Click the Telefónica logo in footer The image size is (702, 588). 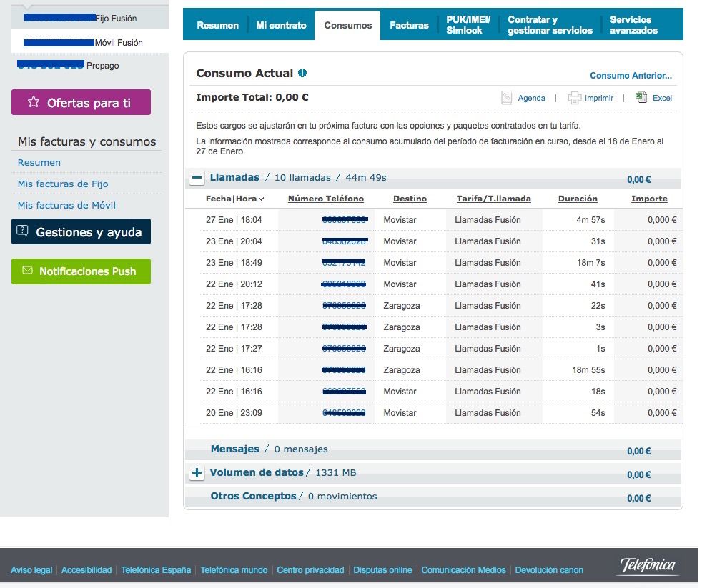[647, 566]
